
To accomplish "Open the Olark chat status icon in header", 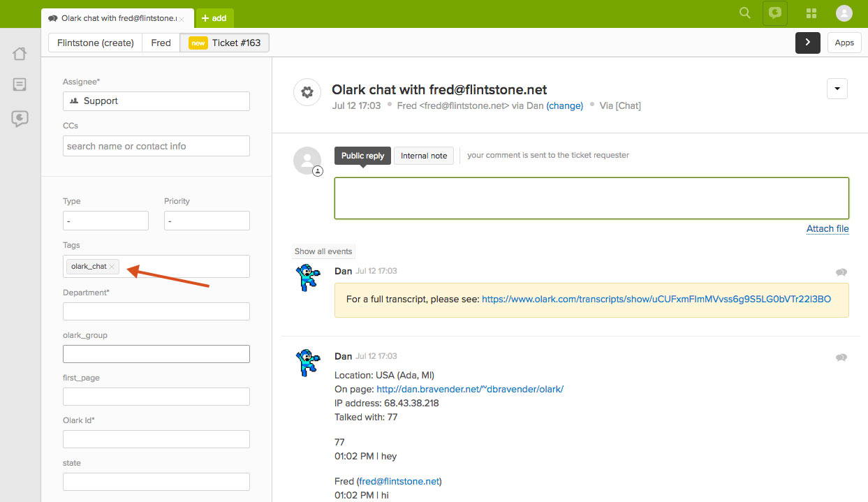I will [x=774, y=13].
